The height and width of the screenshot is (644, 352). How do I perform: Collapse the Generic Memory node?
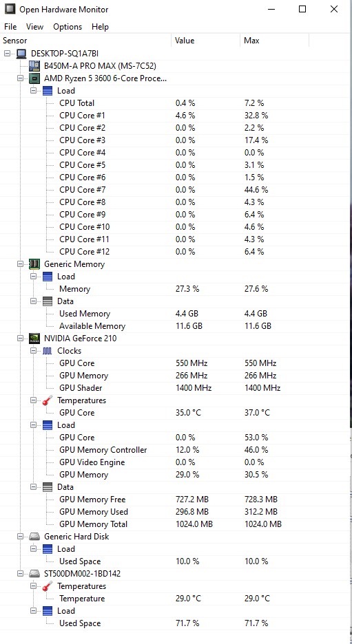20,264
